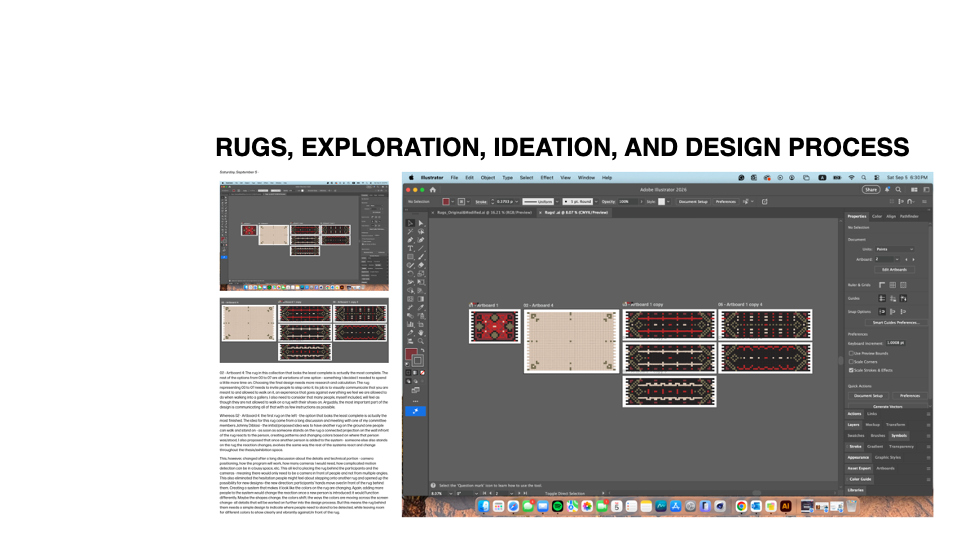Viewport: 960px width, 540px height.
Task: Open Finder from the Dock
Action: [484, 506]
